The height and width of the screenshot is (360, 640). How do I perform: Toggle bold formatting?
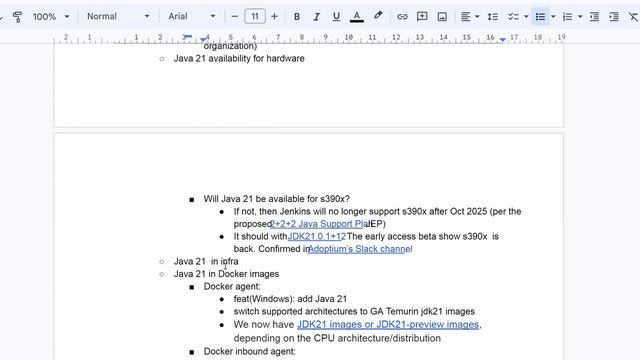pos(297,17)
